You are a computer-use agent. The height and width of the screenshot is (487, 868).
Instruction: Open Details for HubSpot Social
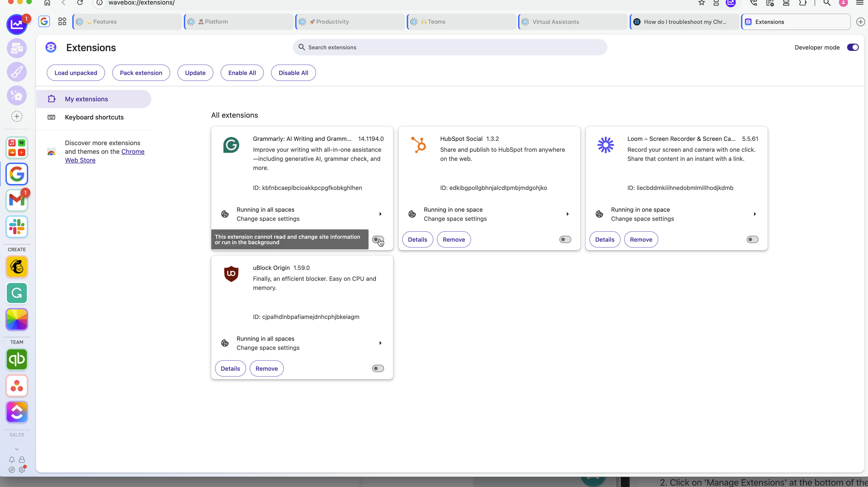tap(417, 239)
